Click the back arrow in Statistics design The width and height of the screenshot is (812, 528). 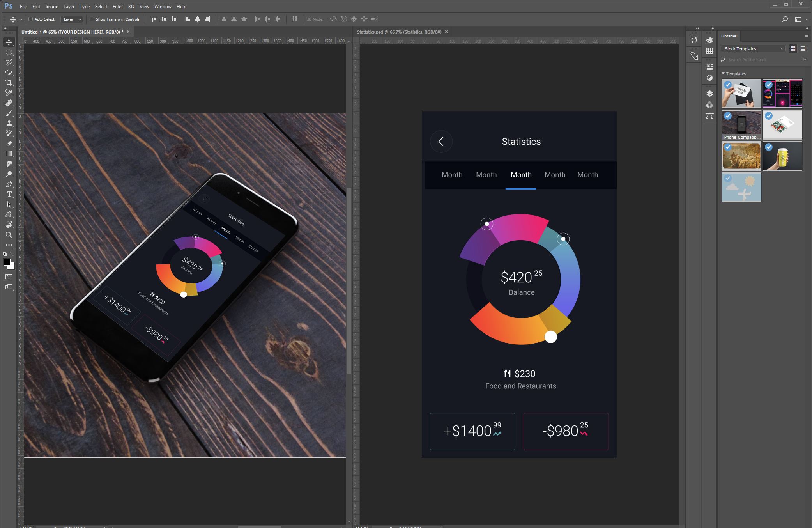tap(442, 141)
